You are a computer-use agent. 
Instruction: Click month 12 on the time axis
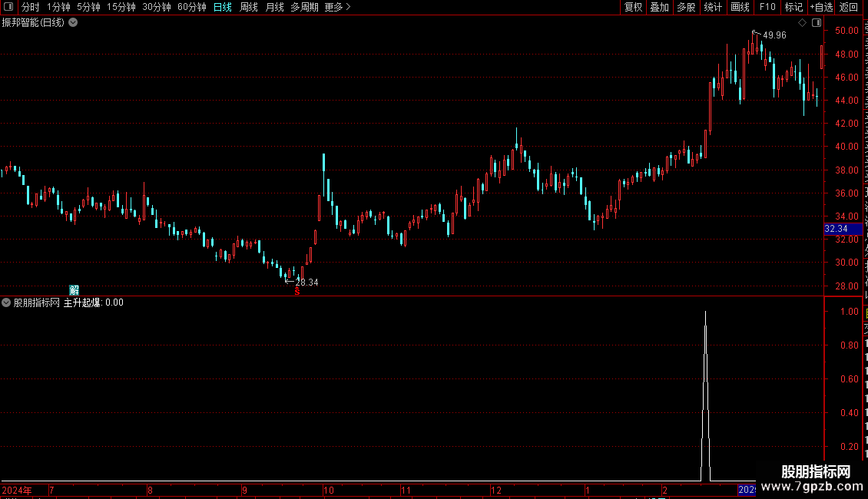(496, 491)
